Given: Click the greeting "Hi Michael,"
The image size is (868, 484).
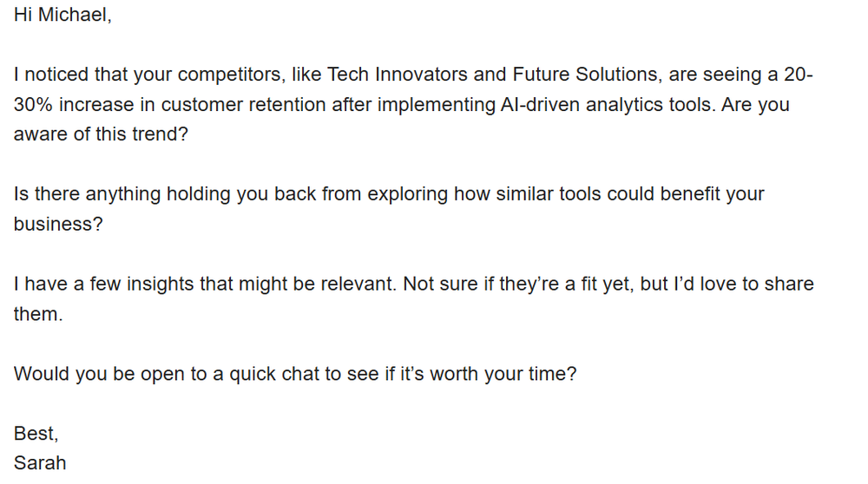Looking at the screenshot, I should 62,15.
